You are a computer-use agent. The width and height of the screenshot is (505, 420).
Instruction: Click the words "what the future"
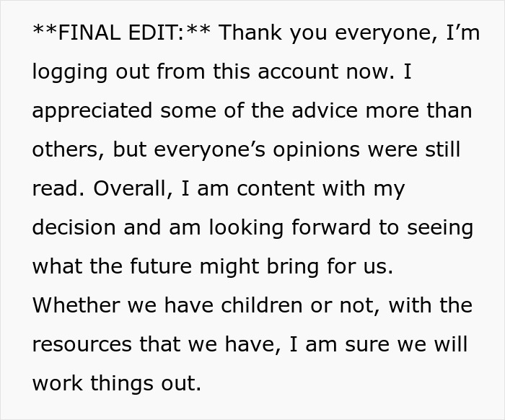(x=114, y=267)
